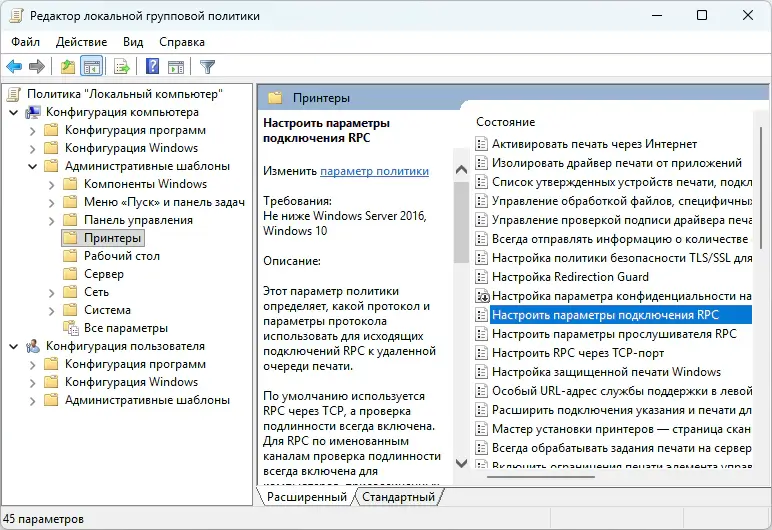
Task: Expand the 'Сеть' folder
Action: pos(51,293)
